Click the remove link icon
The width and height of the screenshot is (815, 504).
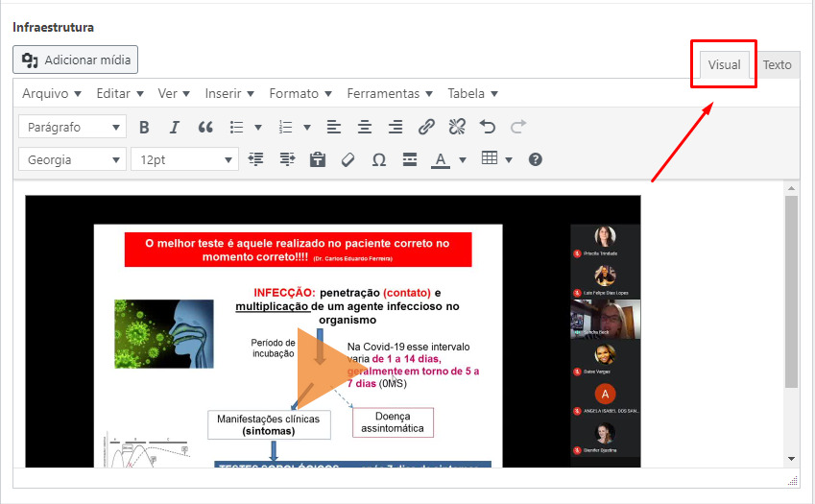click(x=457, y=127)
